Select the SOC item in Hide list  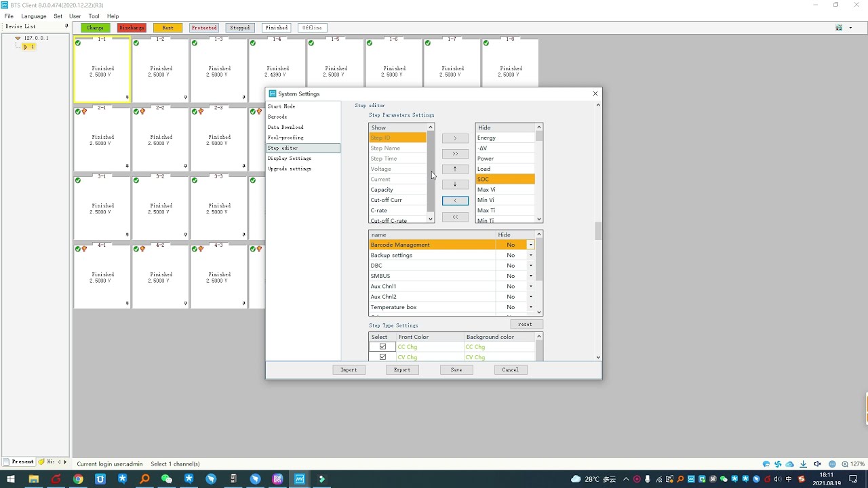[x=505, y=180]
